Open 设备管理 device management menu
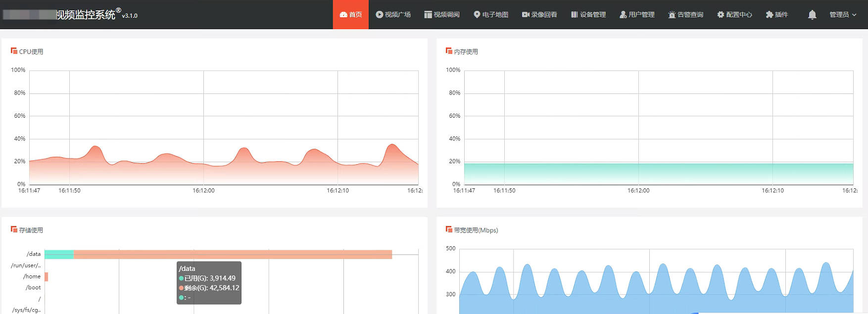Viewport: 868px width, 314px height. point(588,14)
